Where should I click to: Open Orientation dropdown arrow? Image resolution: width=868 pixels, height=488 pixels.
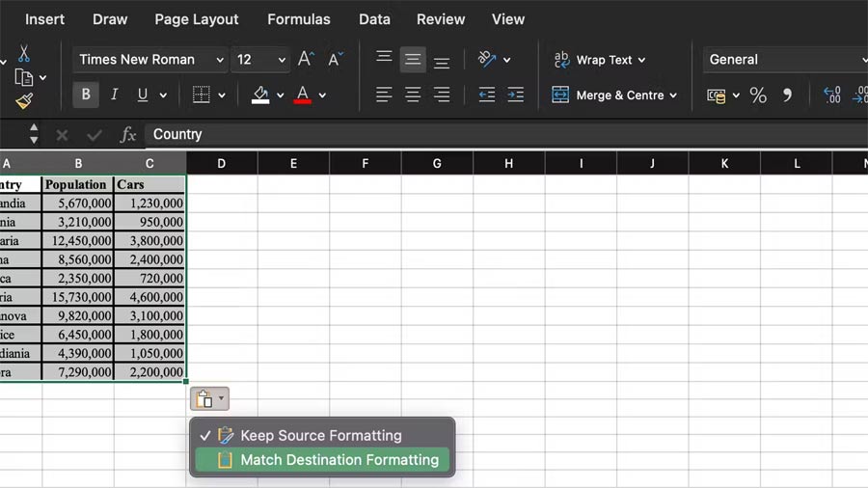pos(506,60)
